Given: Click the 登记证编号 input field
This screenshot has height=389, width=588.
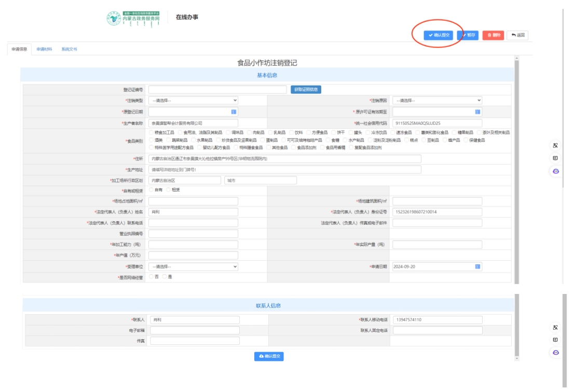Looking at the screenshot, I should (x=217, y=89).
